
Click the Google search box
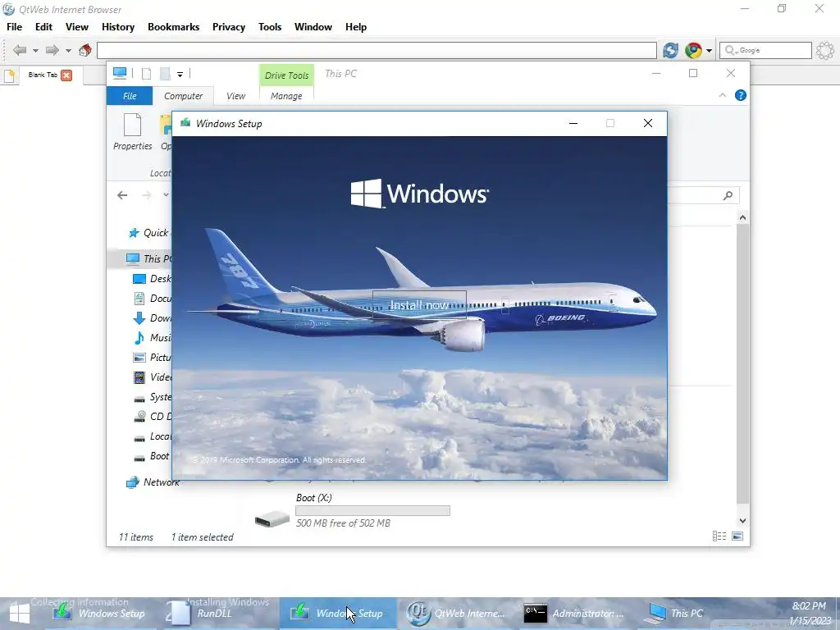pyautogui.click(x=765, y=50)
